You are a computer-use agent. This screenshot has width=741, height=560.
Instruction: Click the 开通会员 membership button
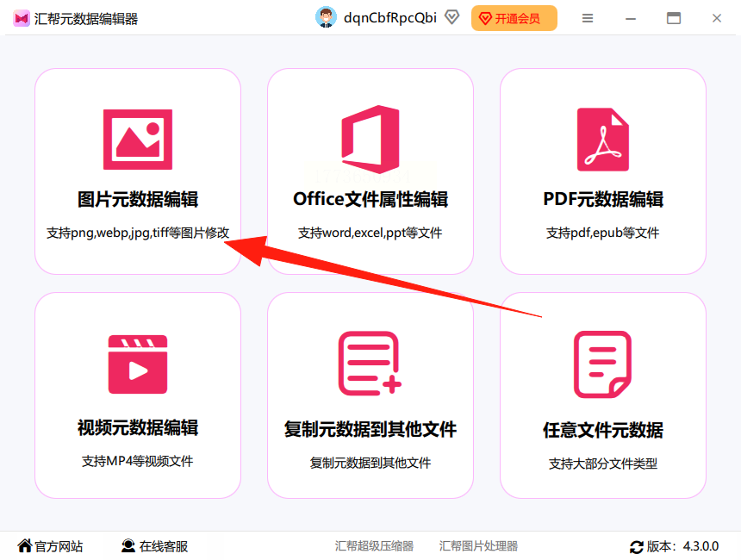514,18
